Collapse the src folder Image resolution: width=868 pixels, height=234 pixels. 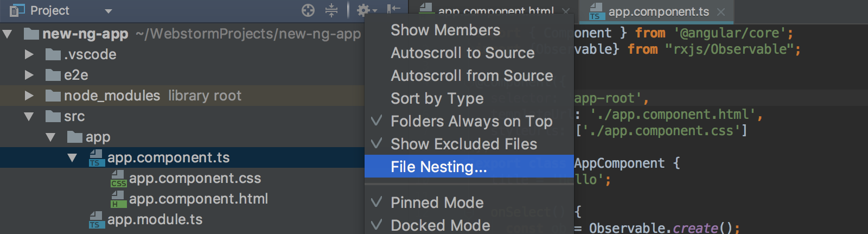point(29,116)
